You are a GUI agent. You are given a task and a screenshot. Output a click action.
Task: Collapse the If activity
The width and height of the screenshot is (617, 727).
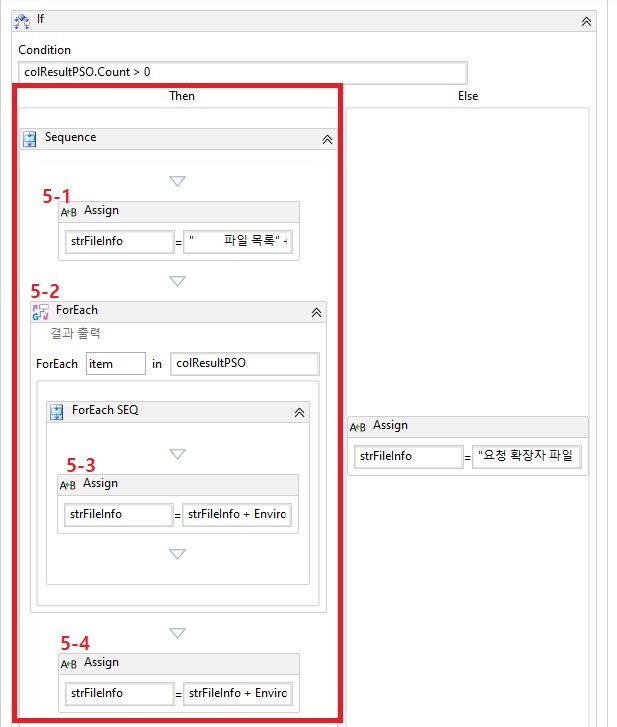(x=586, y=20)
